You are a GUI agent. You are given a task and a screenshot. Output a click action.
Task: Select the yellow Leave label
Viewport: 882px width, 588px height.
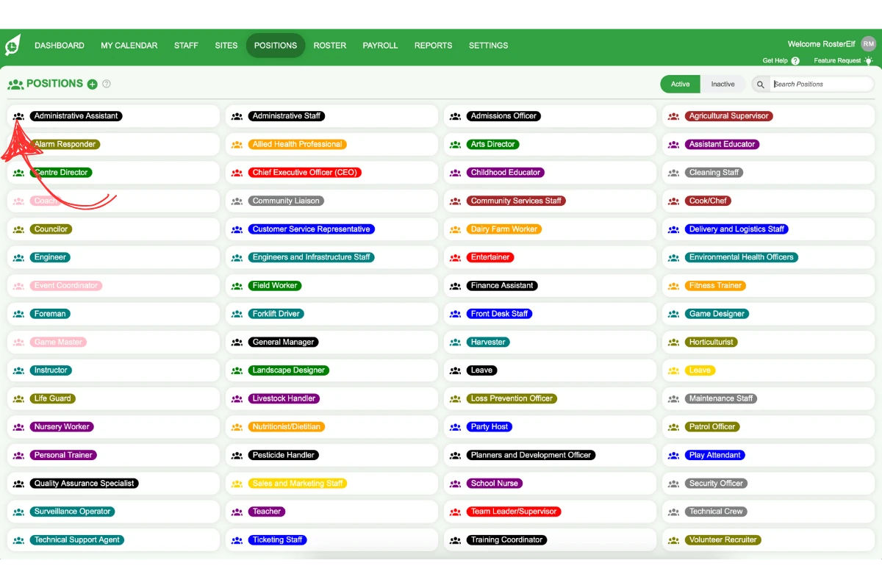[700, 370]
